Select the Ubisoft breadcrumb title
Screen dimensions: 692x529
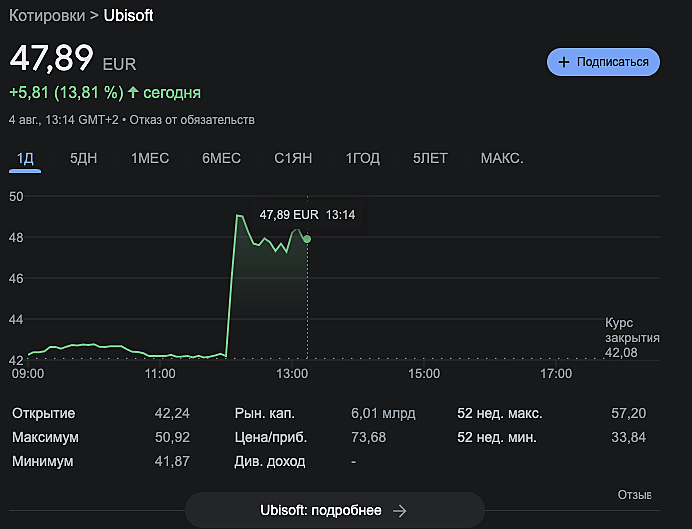[x=129, y=16]
